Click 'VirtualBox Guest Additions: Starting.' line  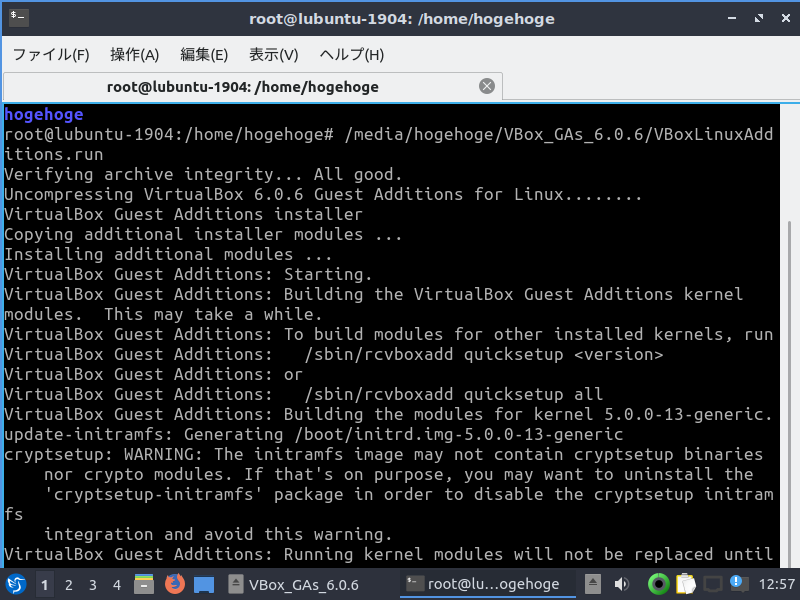(188, 274)
